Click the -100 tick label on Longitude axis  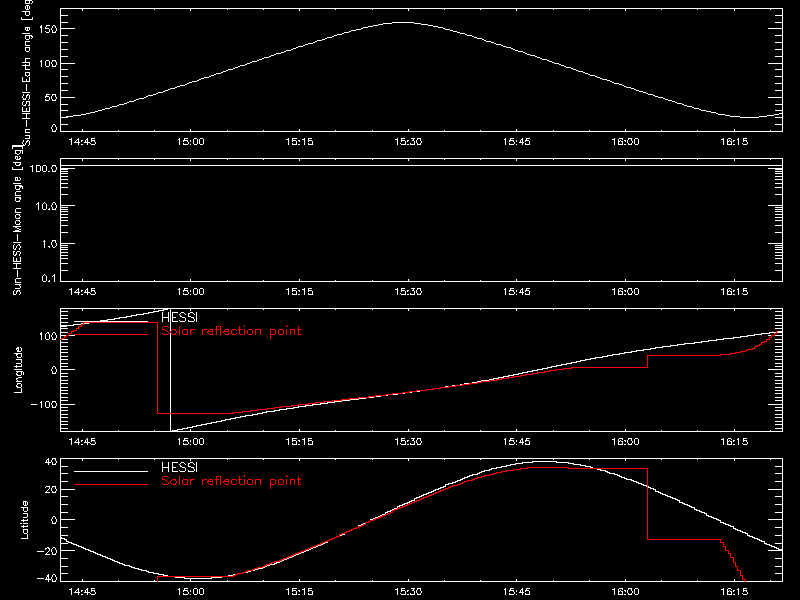45,404
